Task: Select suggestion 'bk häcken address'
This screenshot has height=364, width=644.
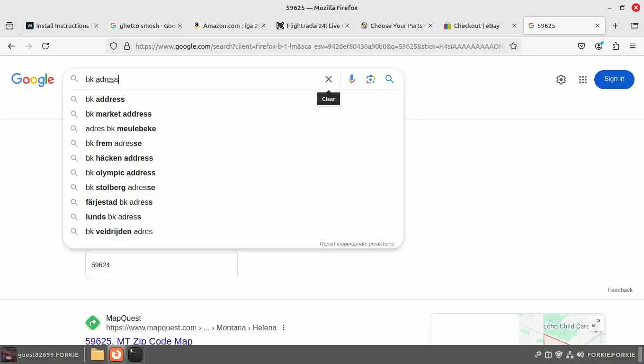Action: point(233,158)
